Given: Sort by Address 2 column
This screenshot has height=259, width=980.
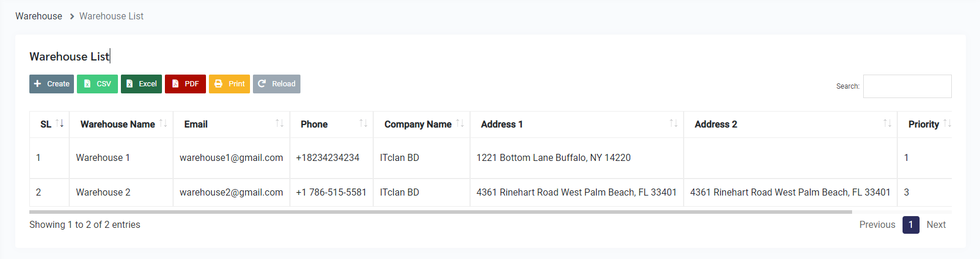Looking at the screenshot, I should (790, 124).
